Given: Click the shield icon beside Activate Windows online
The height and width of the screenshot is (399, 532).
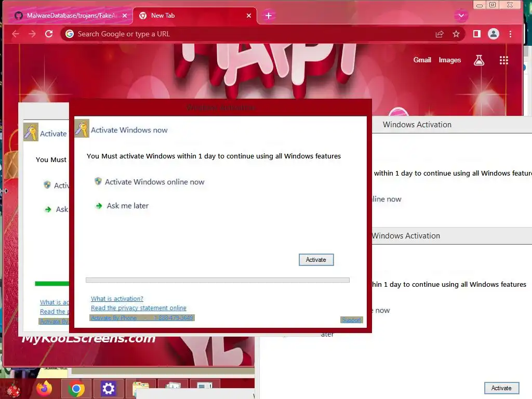Looking at the screenshot, I should 98,181.
